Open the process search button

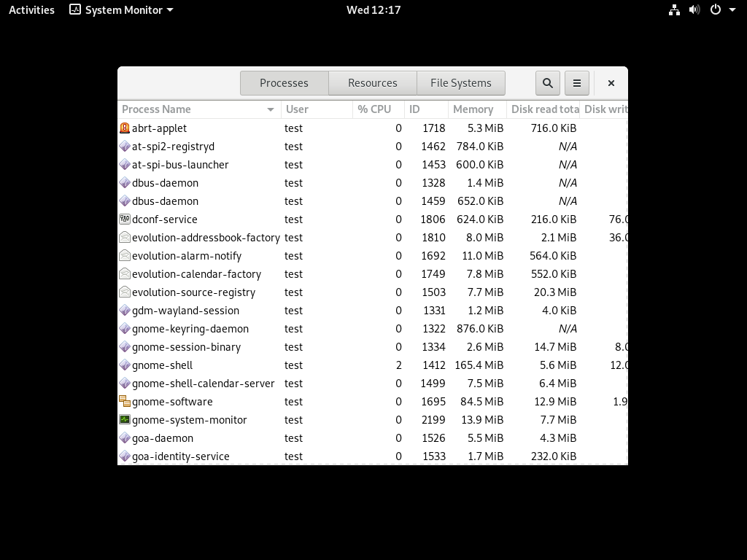pyautogui.click(x=547, y=83)
